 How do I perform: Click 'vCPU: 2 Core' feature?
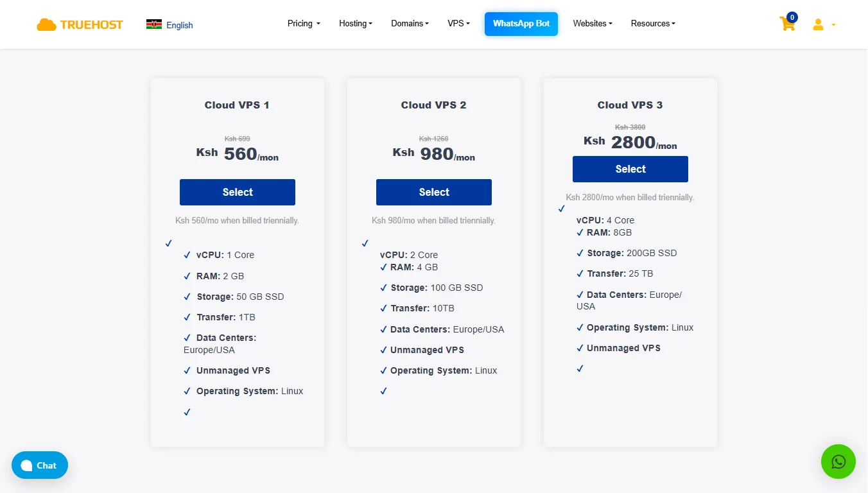409,255
